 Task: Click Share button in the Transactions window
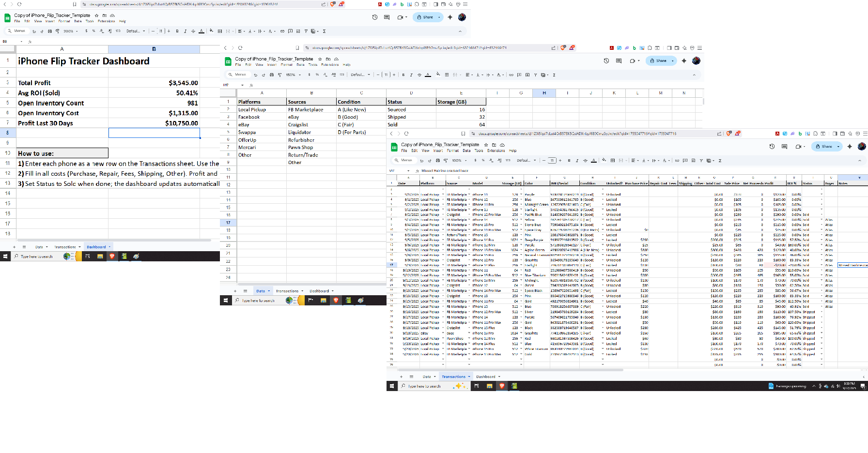pyautogui.click(x=824, y=146)
